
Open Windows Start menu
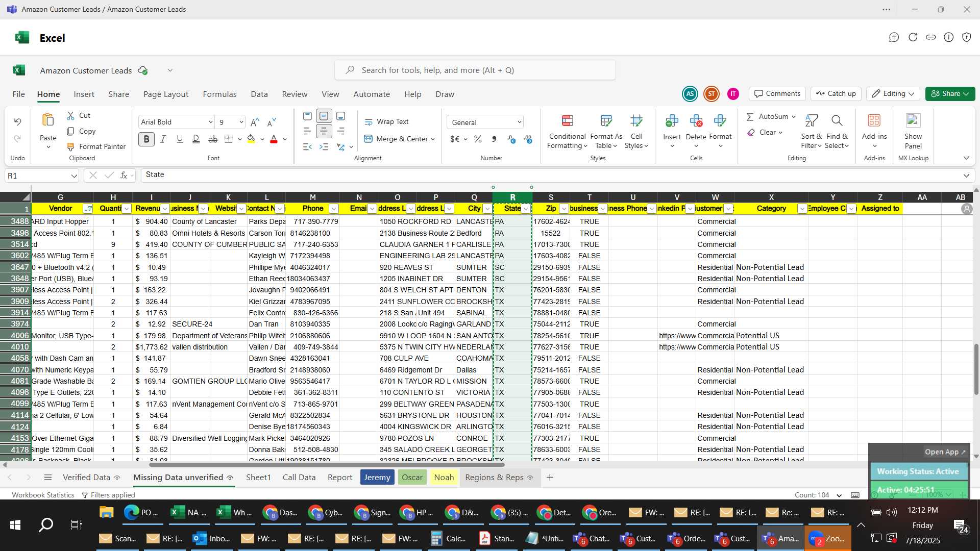(x=15, y=525)
